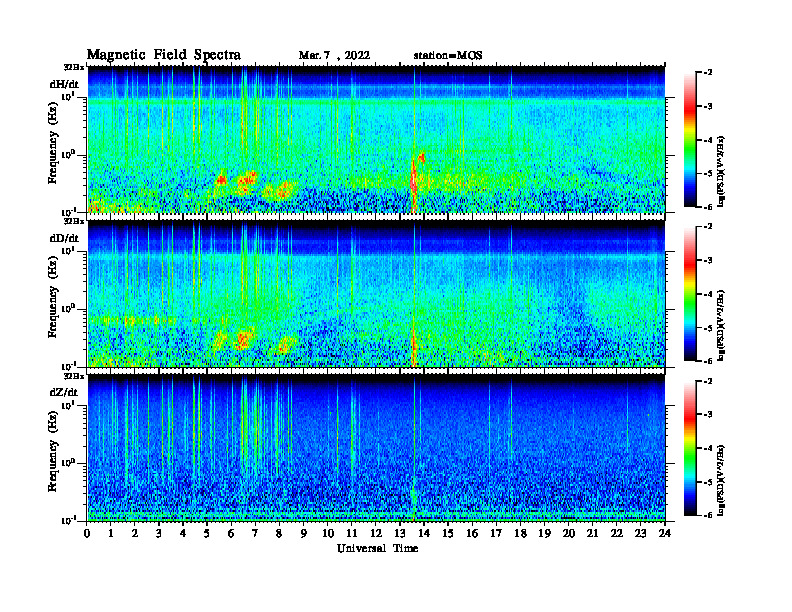Screen dimensions: 792x612
Task: Select the date text "Mar. 7 , 2022"
Action: pyautogui.click(x=334, y=56)
